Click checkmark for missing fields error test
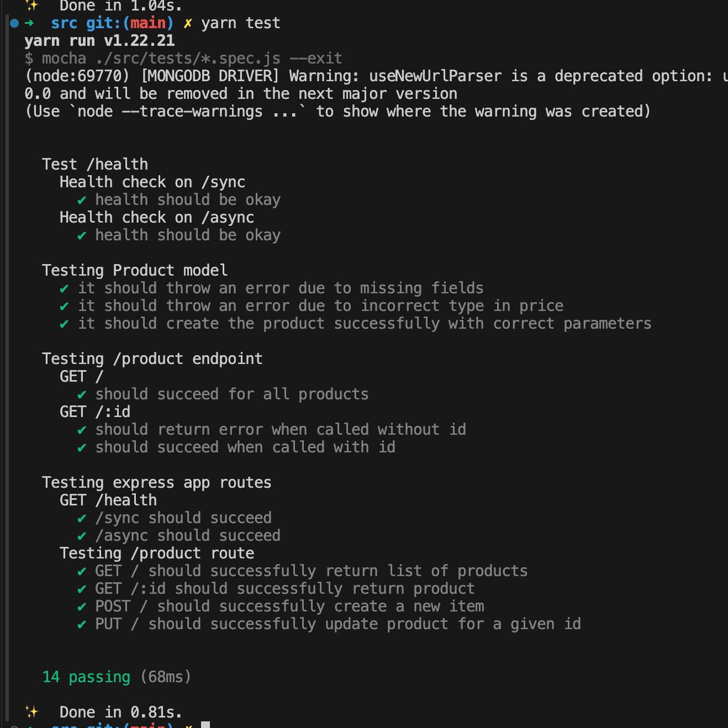 pyautogui.click(x=64, y=289)
